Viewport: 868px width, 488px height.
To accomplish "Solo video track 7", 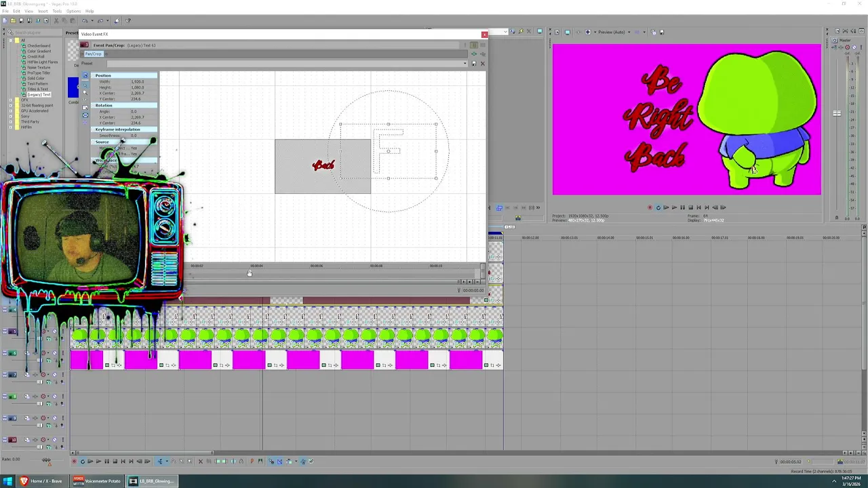I will pos(63,374).
